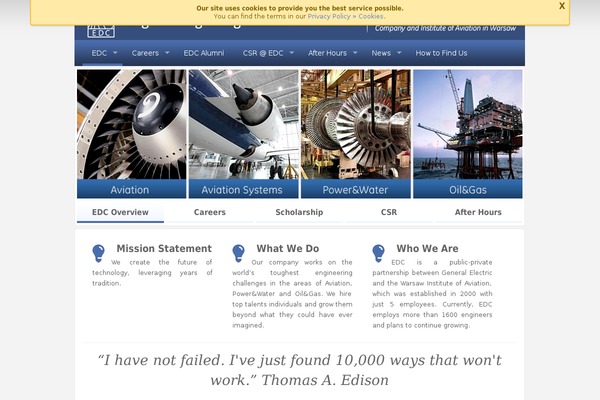Click the offshore platform Oil&Gas image
Viewport: 600px width, 400px height.
point(468,124)
